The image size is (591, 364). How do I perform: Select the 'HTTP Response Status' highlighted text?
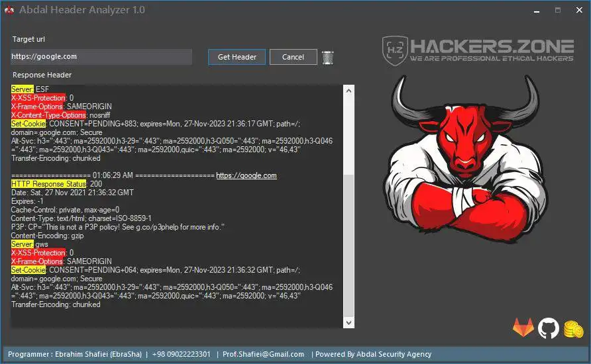click(48, 184)
